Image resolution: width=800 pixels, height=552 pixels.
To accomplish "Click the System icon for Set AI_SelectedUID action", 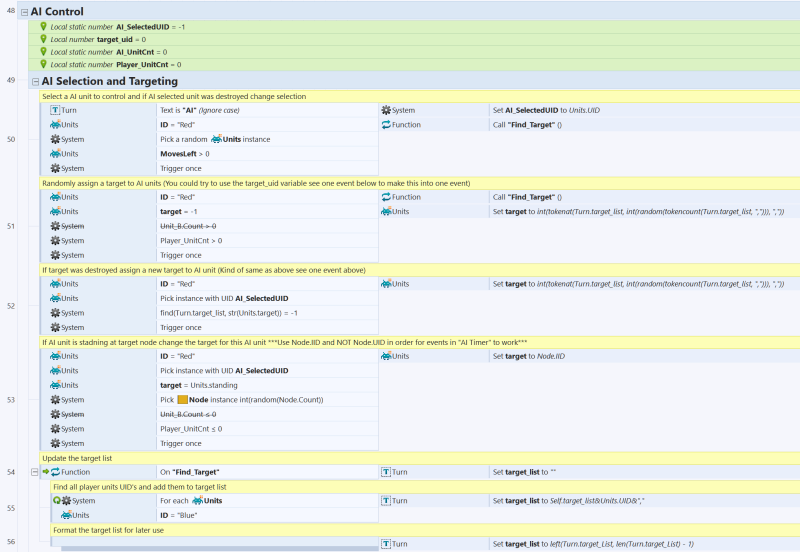I will click(x=386, y=110).
